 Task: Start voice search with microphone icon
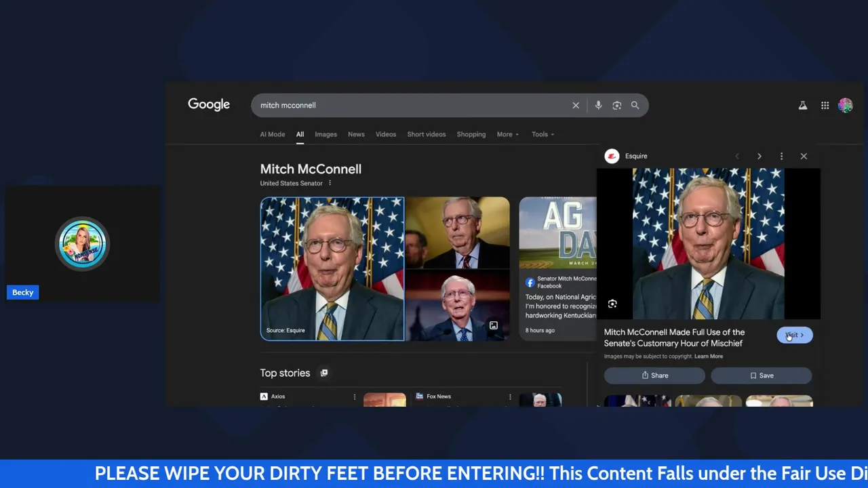tap(598, 105)
